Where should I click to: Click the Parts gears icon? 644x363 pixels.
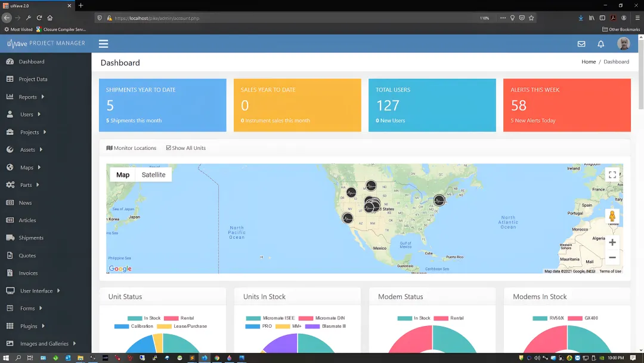(10, 185)
